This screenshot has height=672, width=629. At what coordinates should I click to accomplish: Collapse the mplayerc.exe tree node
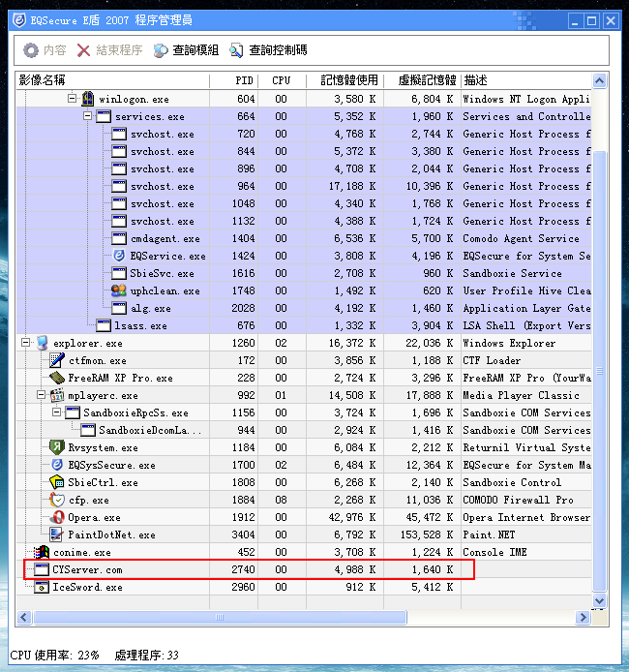coord(41,395)
